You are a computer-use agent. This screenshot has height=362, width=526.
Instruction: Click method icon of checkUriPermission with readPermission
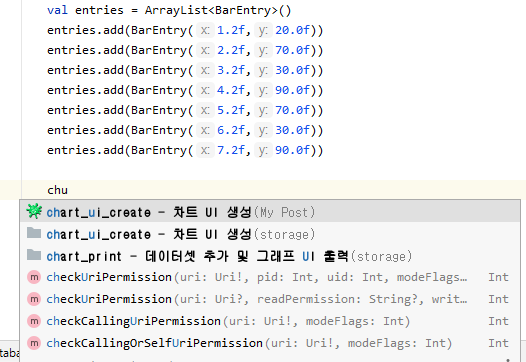click(34, 299)
